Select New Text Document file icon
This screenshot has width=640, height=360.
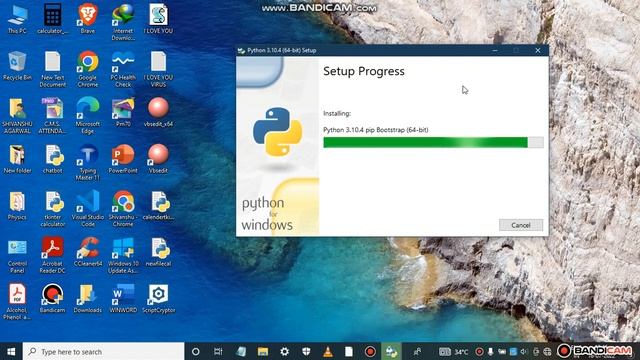pyautogui.click(x=53, y=69)
